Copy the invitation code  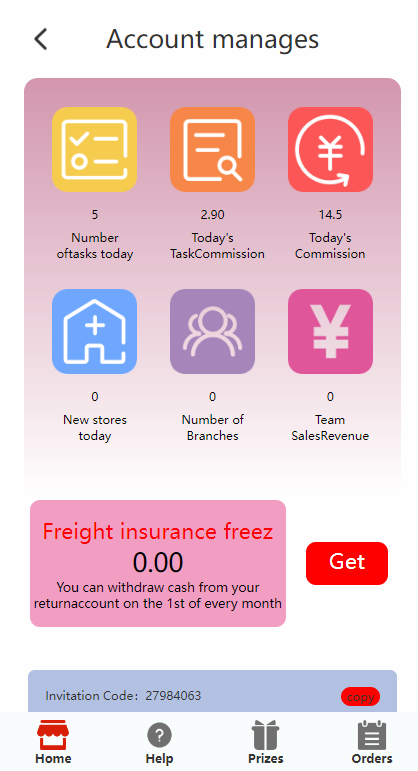pos(360,697)
